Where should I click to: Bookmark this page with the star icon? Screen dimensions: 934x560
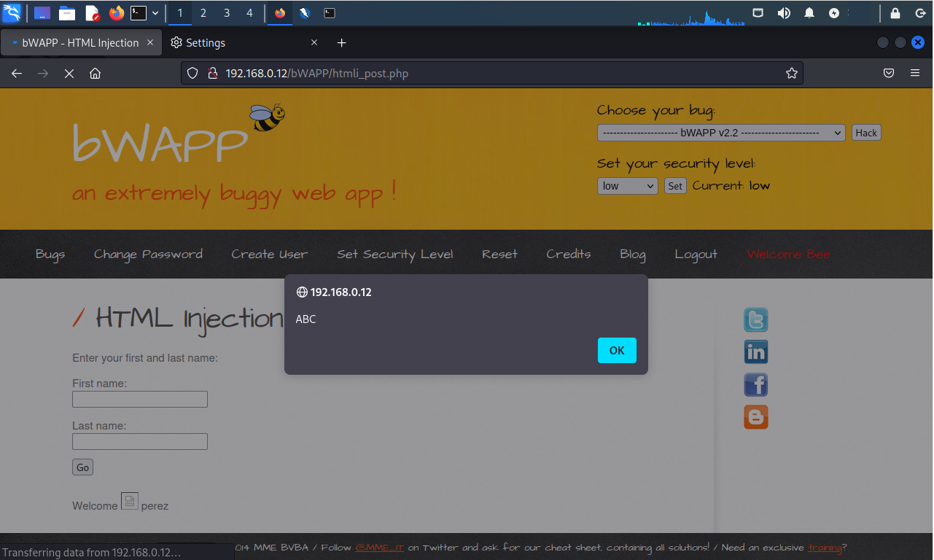pos(791,73)
